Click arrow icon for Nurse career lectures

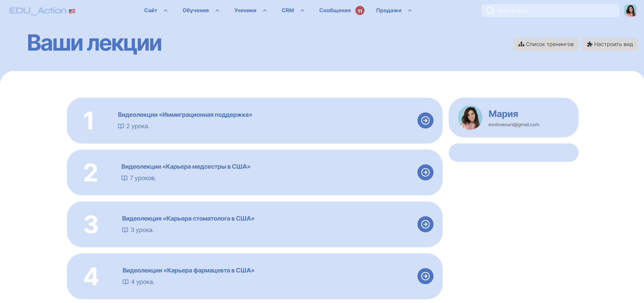coord(425,172)
